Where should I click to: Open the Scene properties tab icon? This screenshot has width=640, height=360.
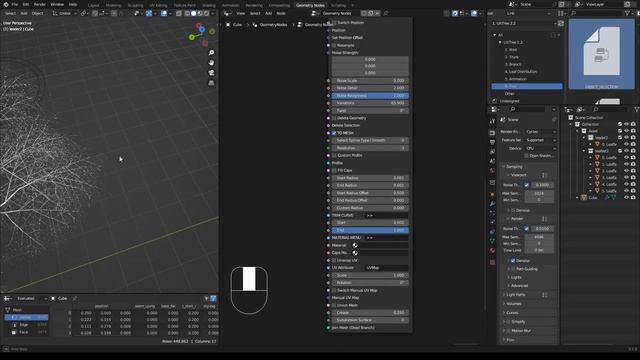tap(492, 161)
